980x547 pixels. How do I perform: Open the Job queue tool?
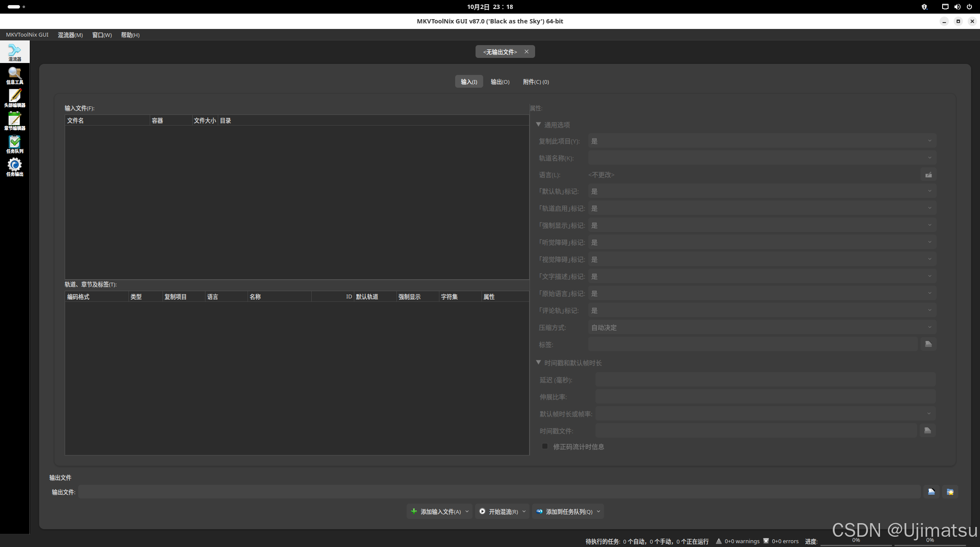click(14, 144)
